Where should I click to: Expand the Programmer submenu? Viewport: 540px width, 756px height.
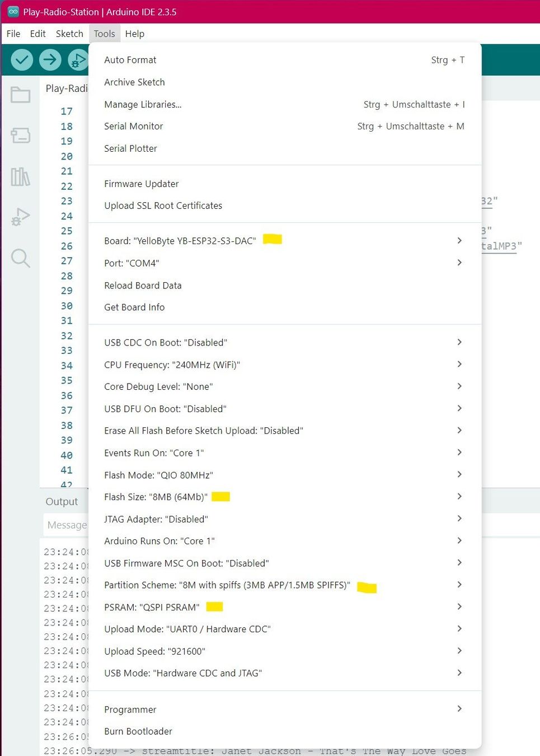coord(285,710)
